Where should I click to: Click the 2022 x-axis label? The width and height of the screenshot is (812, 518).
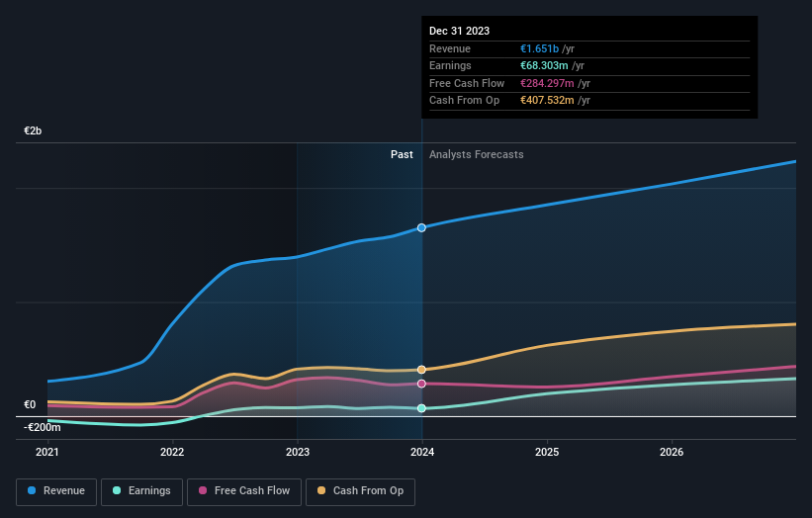point(172,452)
